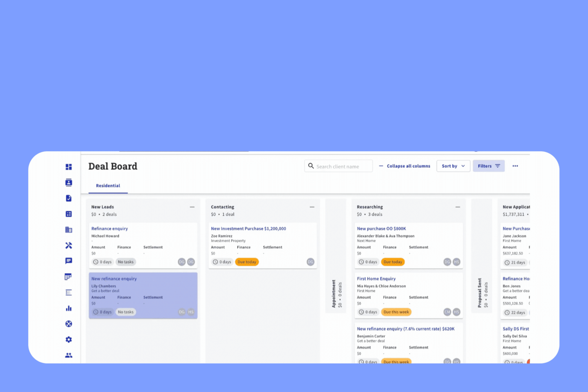Click the bar chart reports icon
The height and width of the screenshot is (392, 588).
pos(68,308)
